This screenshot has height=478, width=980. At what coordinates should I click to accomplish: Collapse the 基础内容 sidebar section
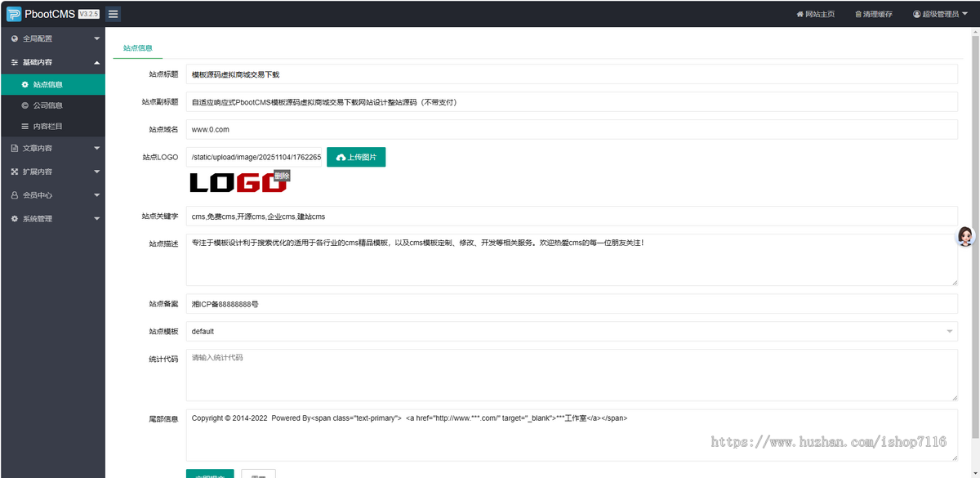point(52,62)
